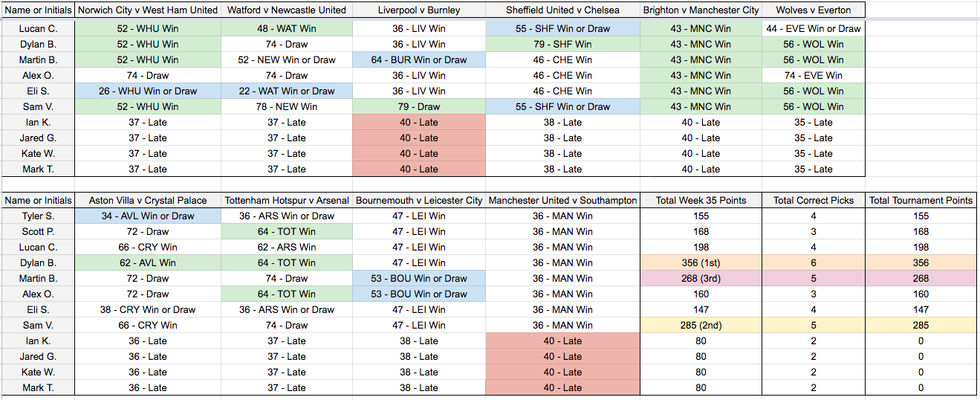
Task: Select the "Total Correct Picks" header cell
Action: coord(813,200)
